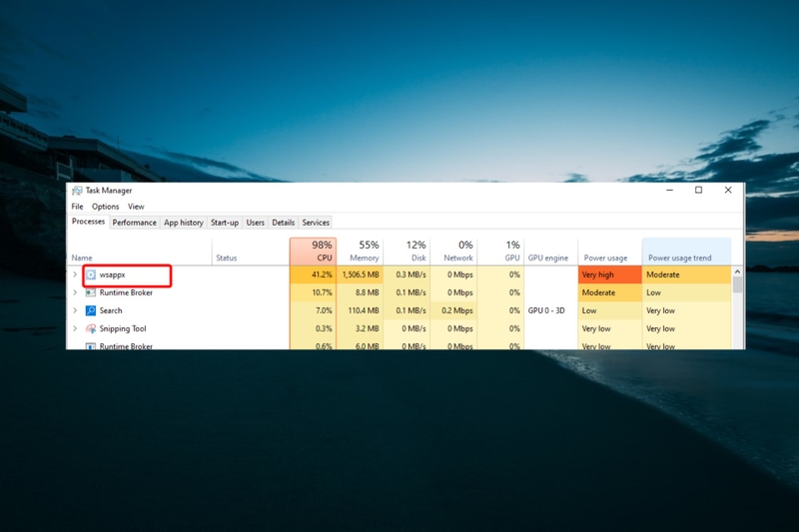Sort processes by the GPU column
This screenshot has width=799, height=532.
pos(500,251)
